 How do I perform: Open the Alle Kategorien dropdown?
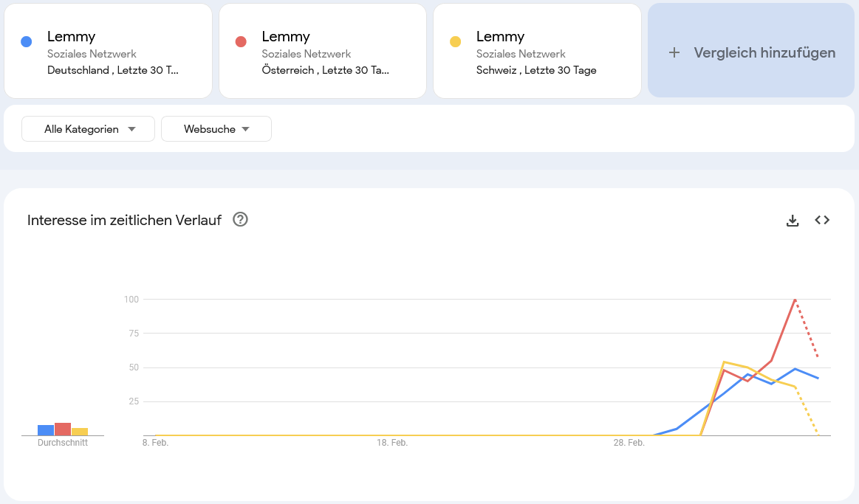[x=88, y=128]
